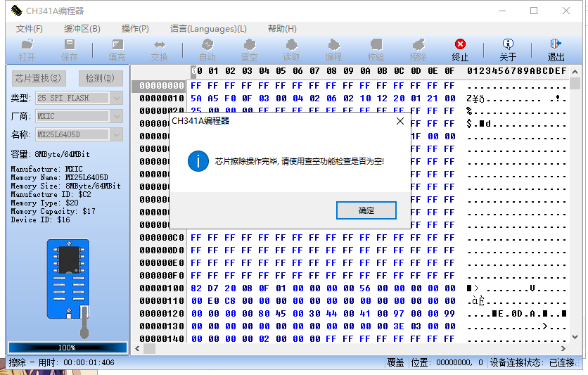This screenshot has width=588, height=375.
Task: Select address row 00000100
Action: 162,288
